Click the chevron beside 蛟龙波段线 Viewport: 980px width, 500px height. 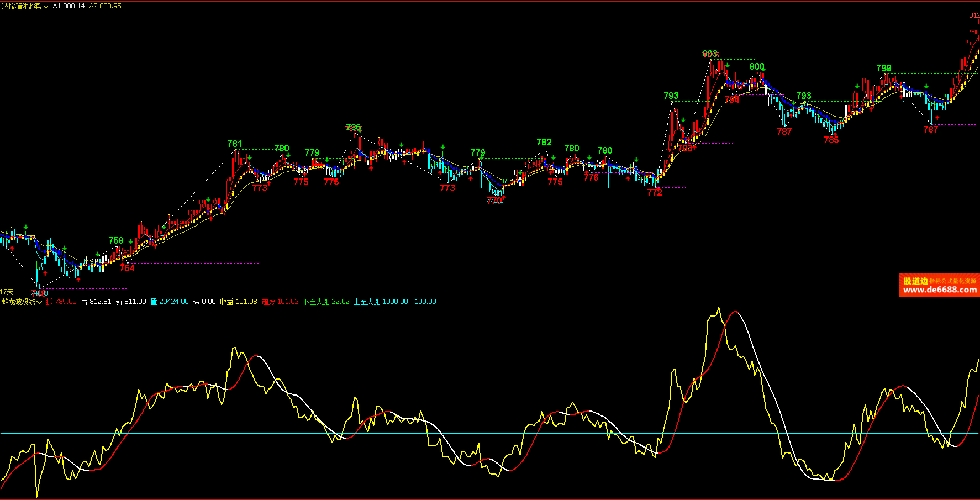coord(39,302)
